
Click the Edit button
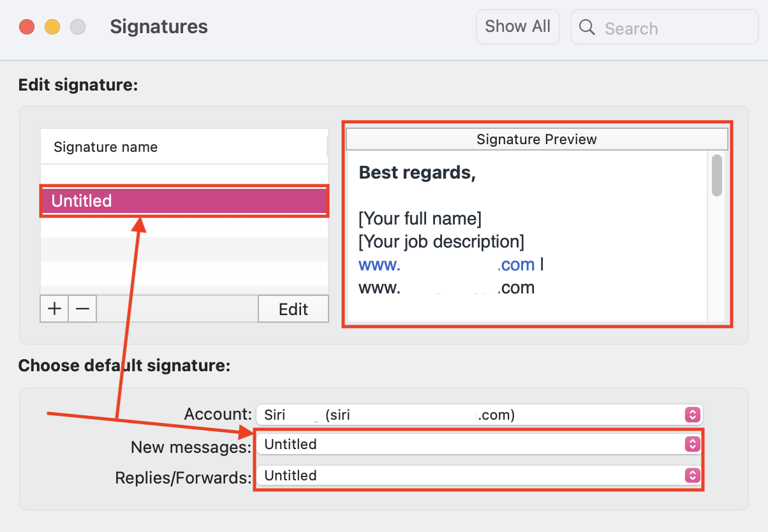293,309
